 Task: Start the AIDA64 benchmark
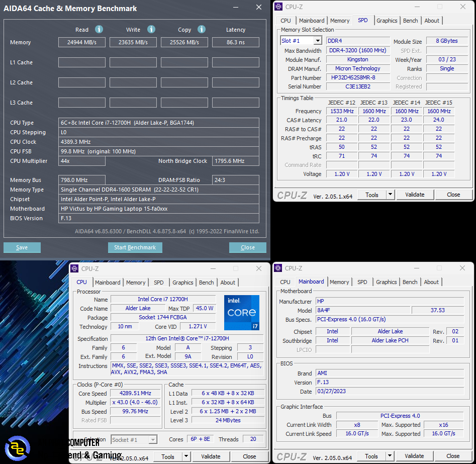[135, 247]
